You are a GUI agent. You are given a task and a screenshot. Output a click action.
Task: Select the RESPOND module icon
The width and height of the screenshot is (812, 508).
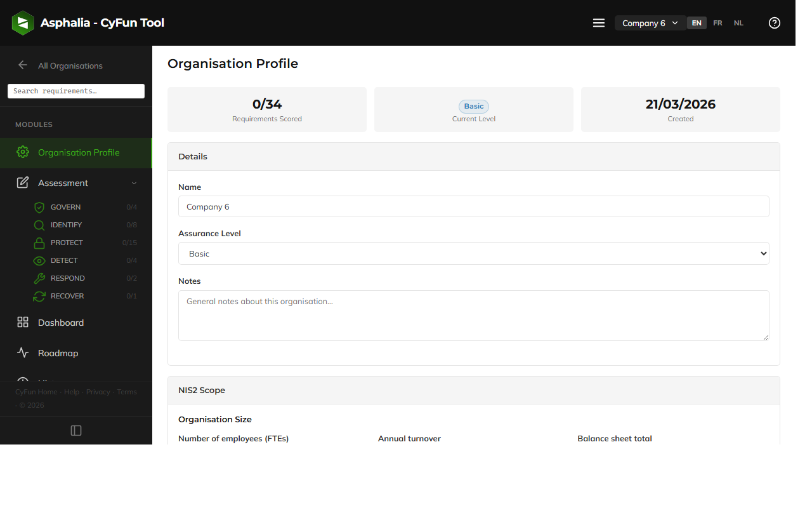(39, 277)
